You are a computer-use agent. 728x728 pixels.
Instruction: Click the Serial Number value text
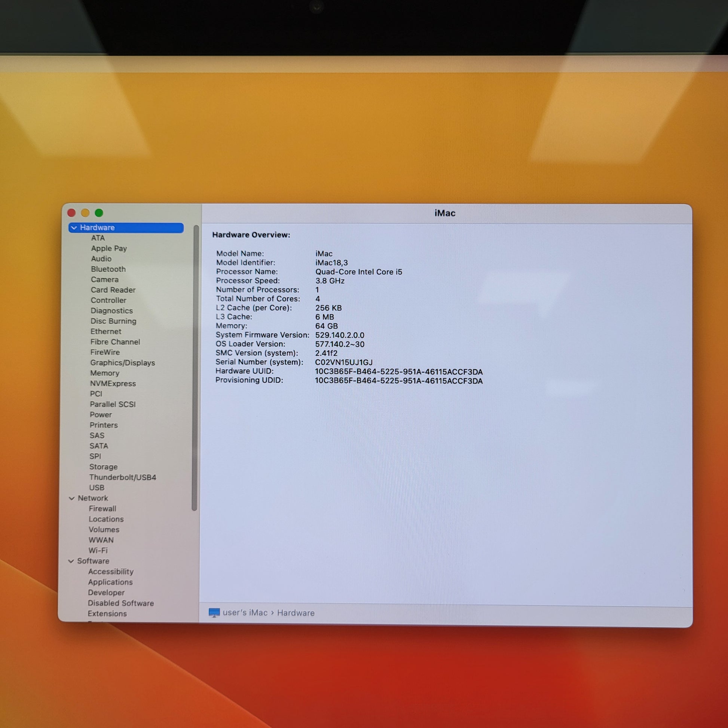344,362
